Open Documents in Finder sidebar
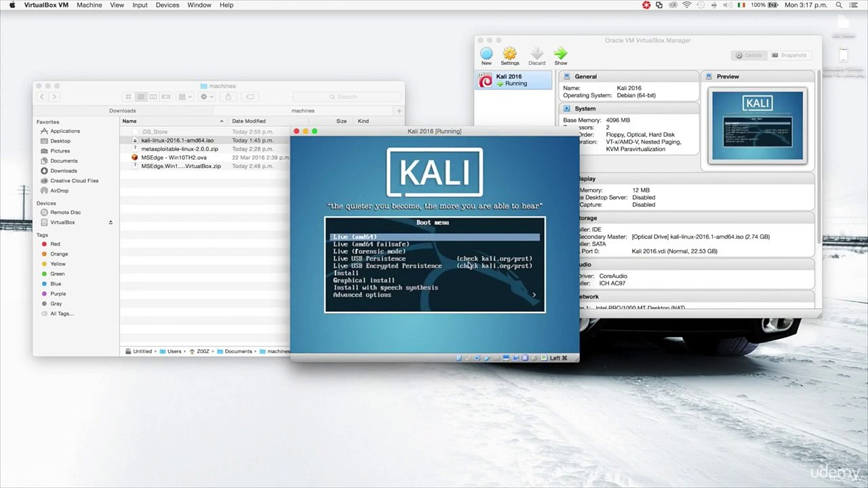The height and width of the screenshot is (488, 868). coord(64,161)
